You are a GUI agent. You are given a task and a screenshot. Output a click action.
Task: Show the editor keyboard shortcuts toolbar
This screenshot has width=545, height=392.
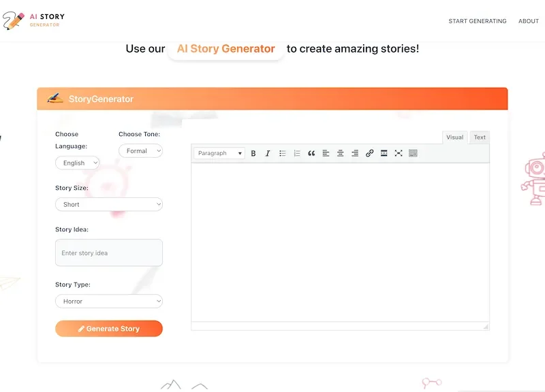click(413, 153)
